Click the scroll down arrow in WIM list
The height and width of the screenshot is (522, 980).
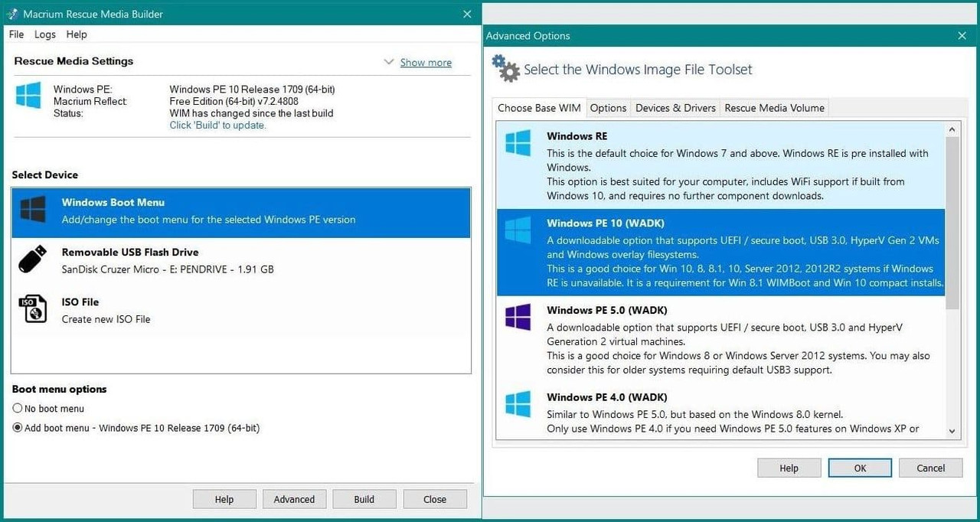(953, 432)
